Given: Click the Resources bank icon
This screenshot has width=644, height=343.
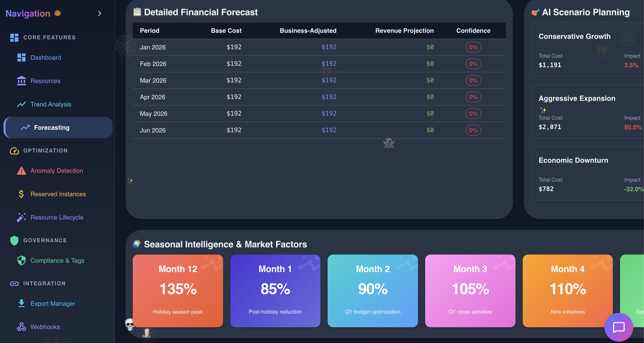Looking at the screenshot, I should click(x=22, y=81).
